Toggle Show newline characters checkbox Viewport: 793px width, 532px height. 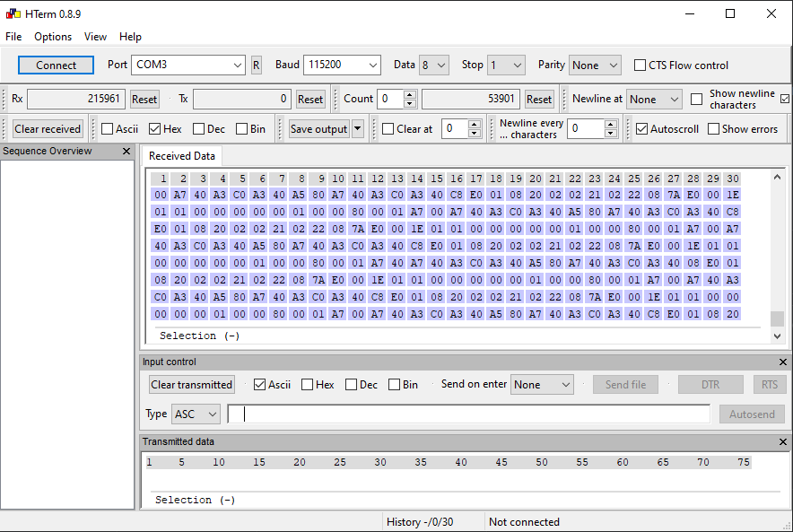[696, 99]
